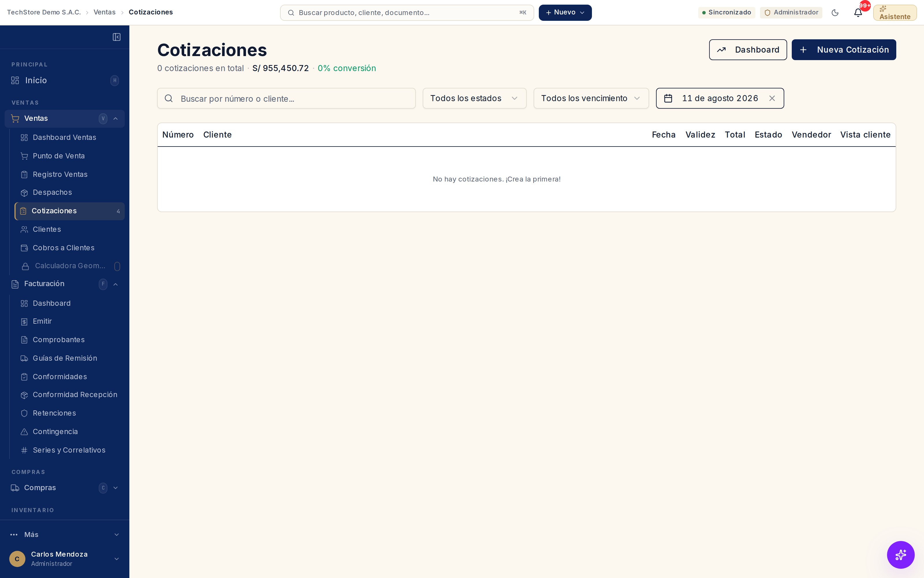
Task: Focus Buscar por número o cliente field
Action: (286, 99)
